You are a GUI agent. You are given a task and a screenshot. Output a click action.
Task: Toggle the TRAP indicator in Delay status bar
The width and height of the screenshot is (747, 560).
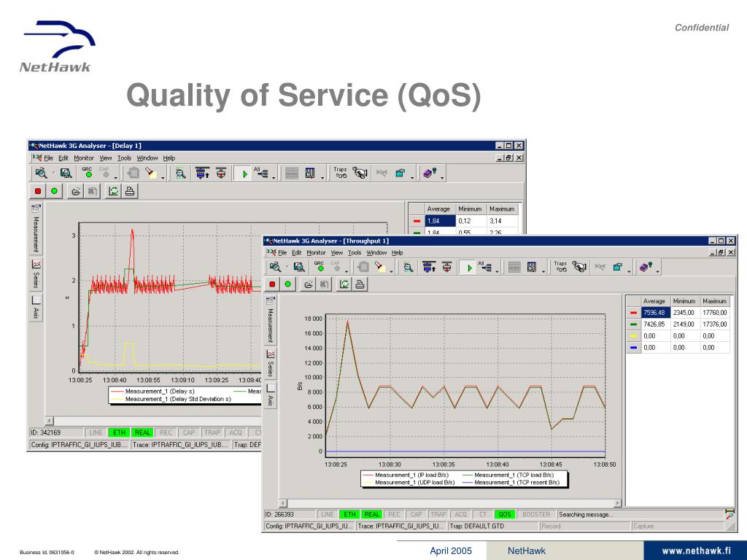(212, 432)
